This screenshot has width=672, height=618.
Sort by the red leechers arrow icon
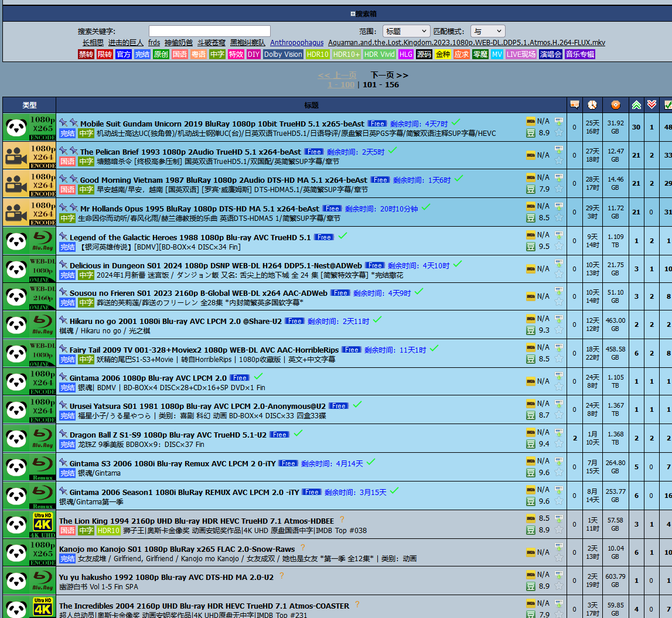pos(652,105)
